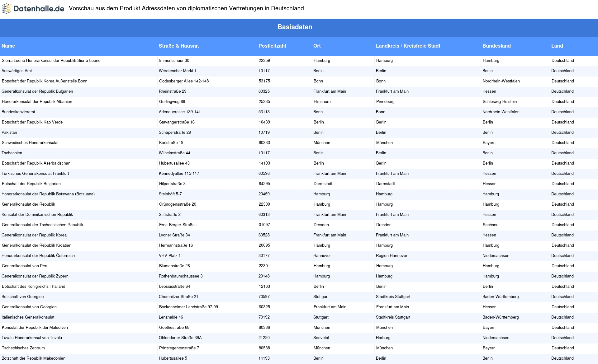
Task: Select Generalkonsulat von Peru
Action: (x=25, y=266)
